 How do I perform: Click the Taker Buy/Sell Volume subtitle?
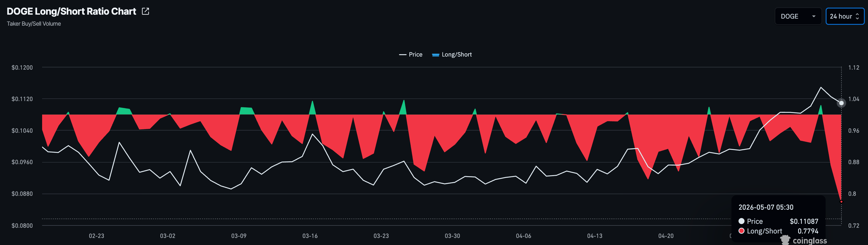[34, 24]
